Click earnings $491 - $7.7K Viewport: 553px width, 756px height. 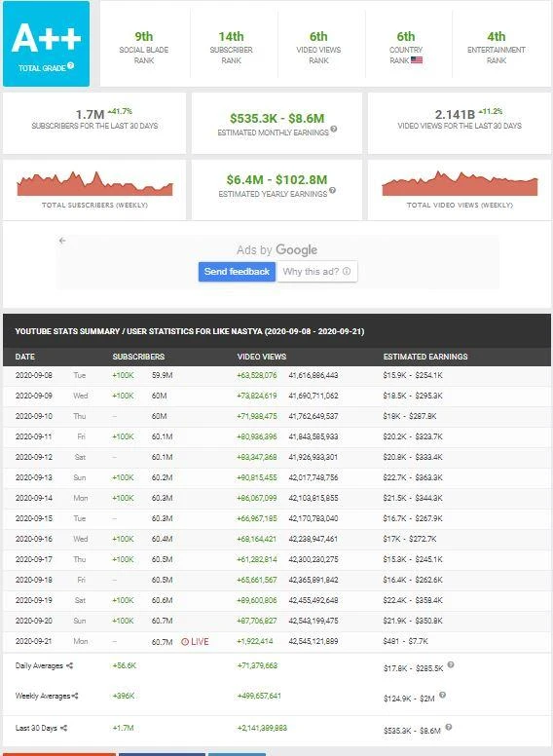click(x=406, y=642)
